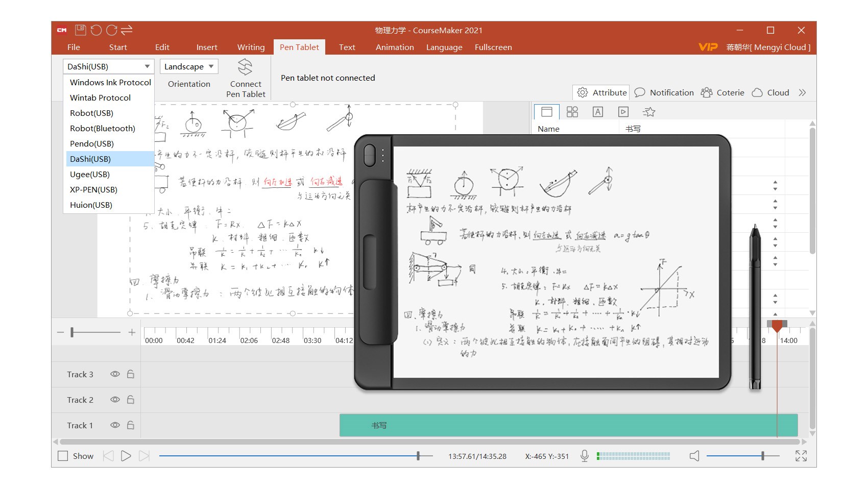This screenshot has width=868, height=488.
Task: Choose Robot(Bluetooth) from the list
Action: pyautogui.click(x=110, y=128)
